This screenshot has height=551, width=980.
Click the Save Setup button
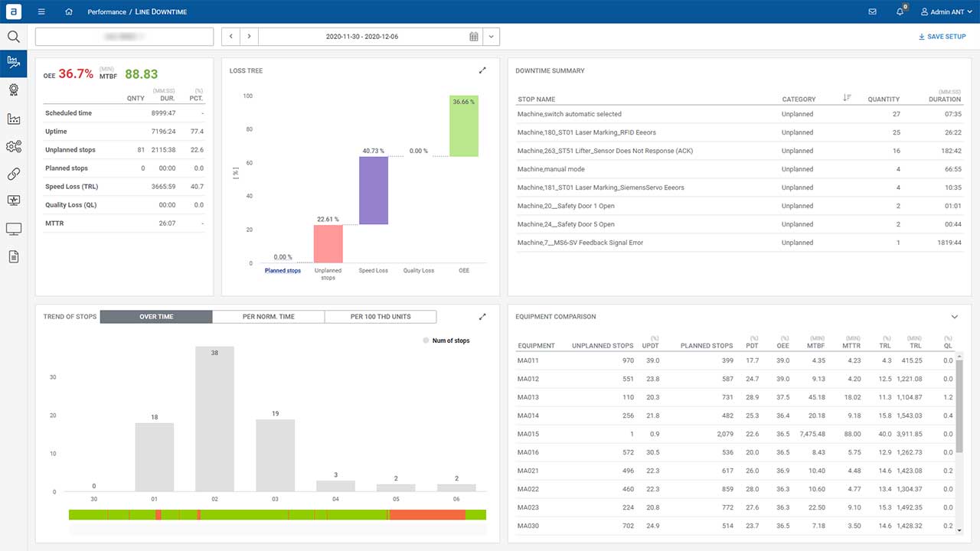[x=942, y=37]
